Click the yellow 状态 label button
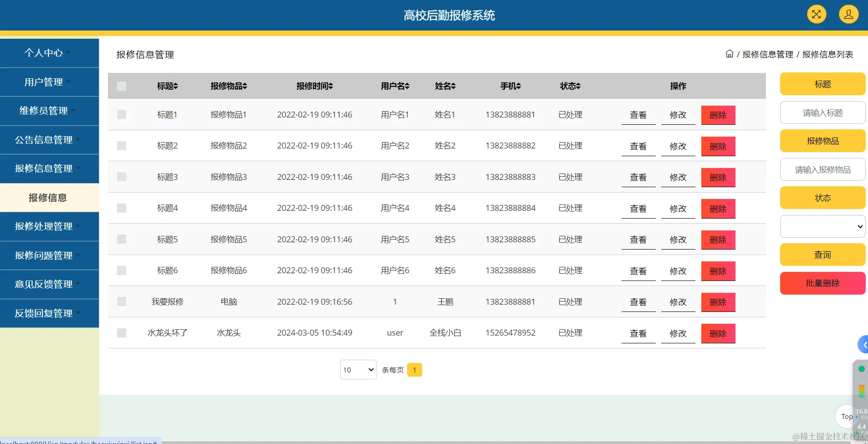 [822, 198]
